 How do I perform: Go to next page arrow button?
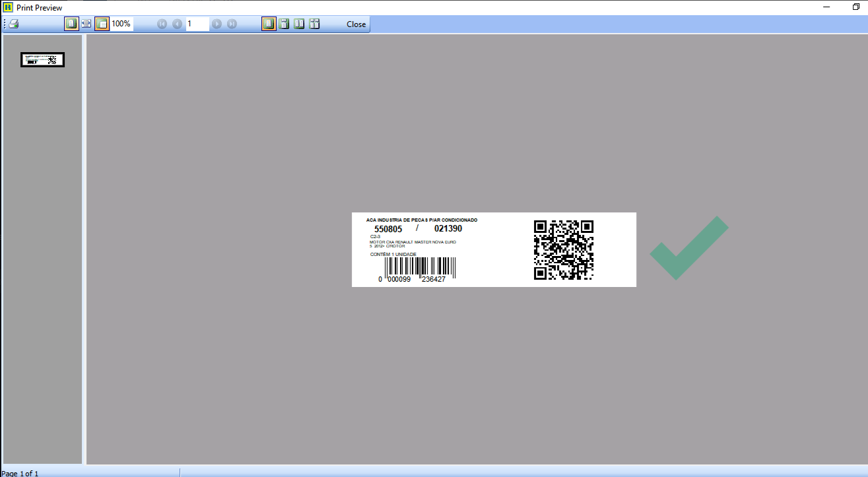pos(217,24)
